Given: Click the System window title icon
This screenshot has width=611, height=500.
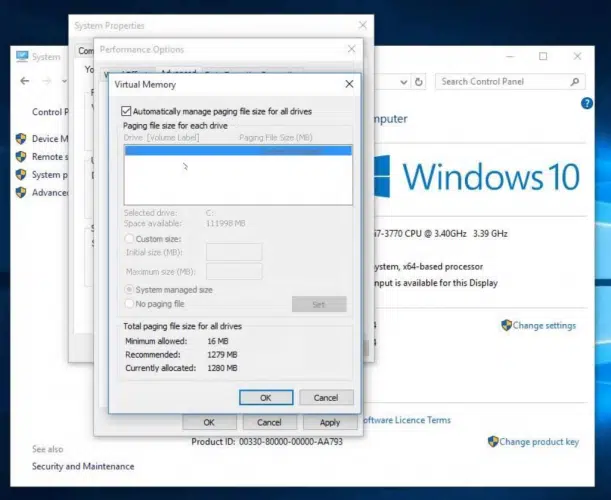Looking at the screenshot, I should [x=22, y=57].
